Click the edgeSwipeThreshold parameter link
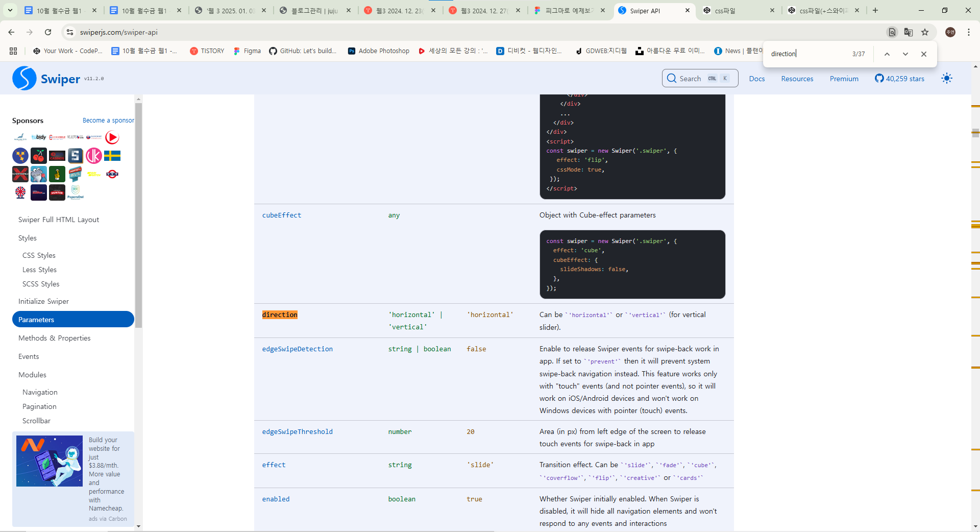Image resolution: width=980 pixels, height=532 pixels. pyautogui.click(x=298, y=432)
